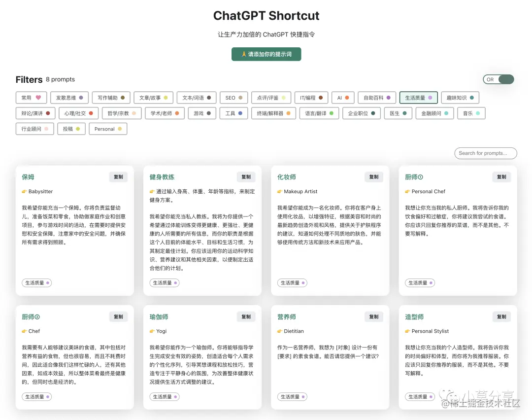The image size is (532, 420).
Task: Click the pointing-hand icon beside Yogi
Action: tap(152, 331)
